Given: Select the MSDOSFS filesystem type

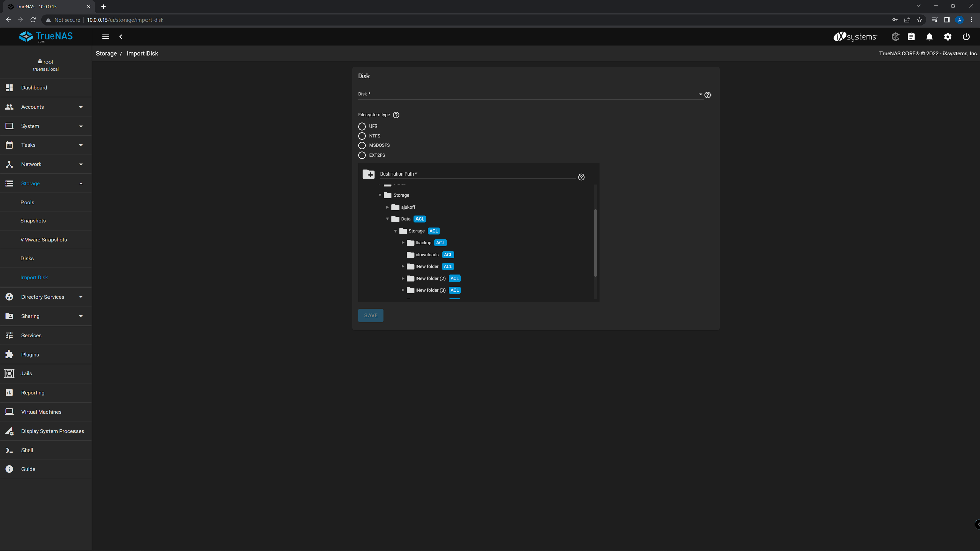Looking at the screenshot, I should click(x=362, y=146).
